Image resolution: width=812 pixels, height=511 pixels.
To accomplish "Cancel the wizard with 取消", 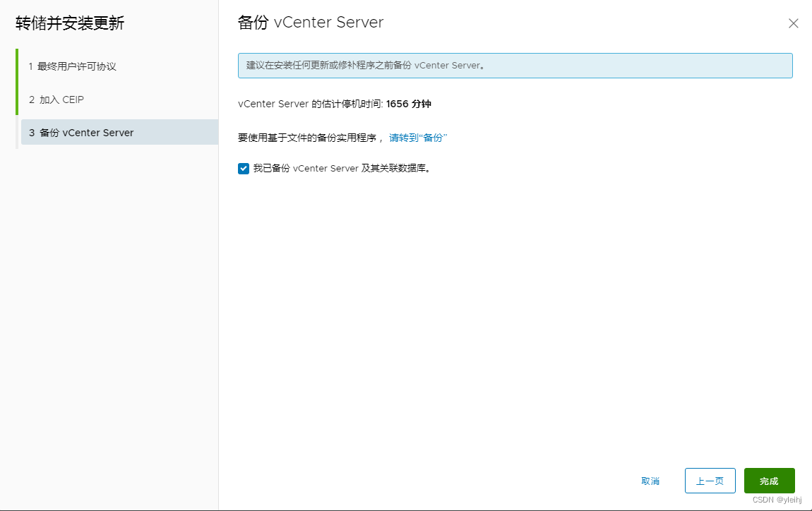I will click(x=650, y=481).
